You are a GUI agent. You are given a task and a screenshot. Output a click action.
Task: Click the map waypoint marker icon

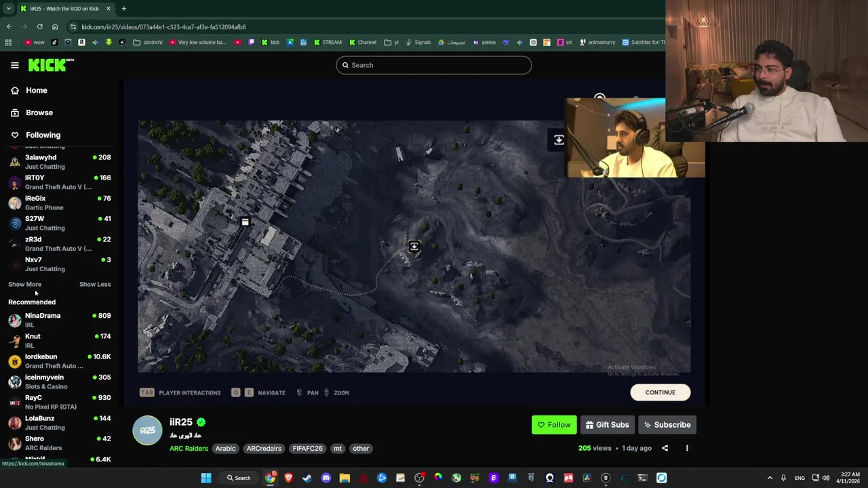coord(414,247)
